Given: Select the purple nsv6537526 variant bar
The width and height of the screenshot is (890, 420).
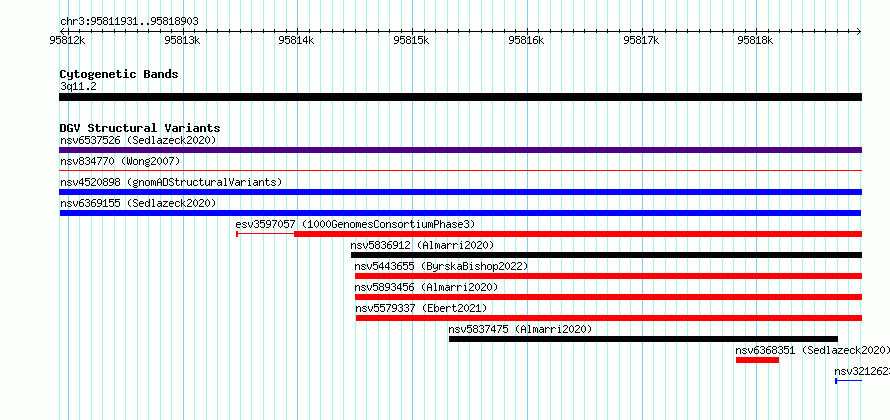Looking at the screenshot, I should (460, 150).
